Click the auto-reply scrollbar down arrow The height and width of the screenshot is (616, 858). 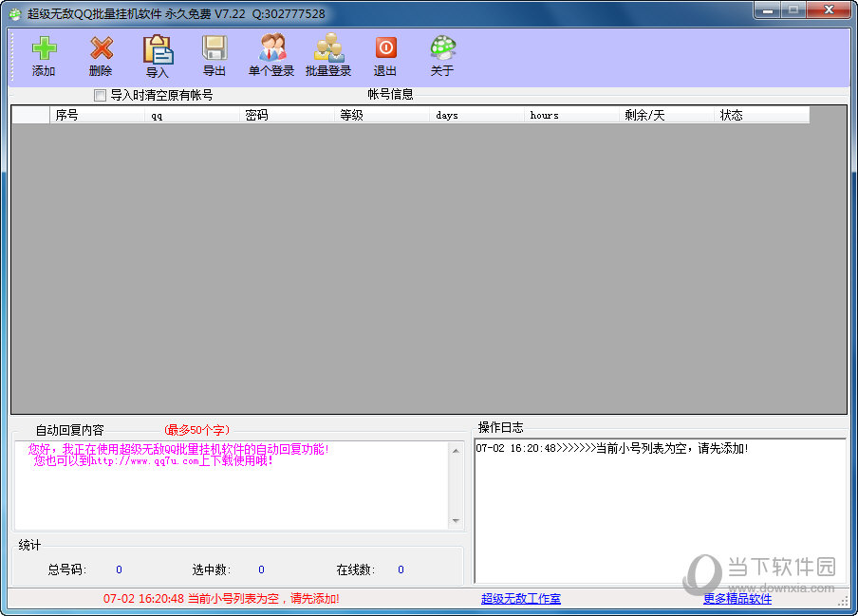pyautogui.click(x=456, y=521)
